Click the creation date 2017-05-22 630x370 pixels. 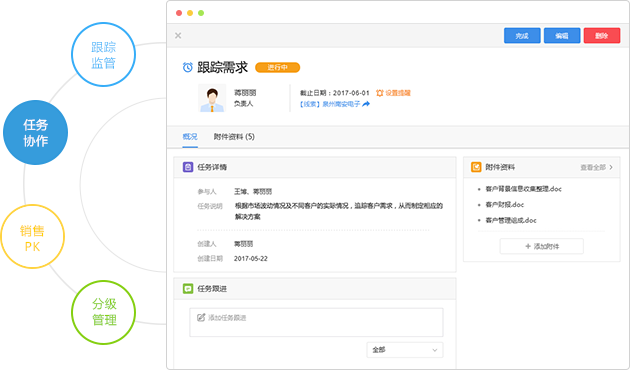pos(251,259)
